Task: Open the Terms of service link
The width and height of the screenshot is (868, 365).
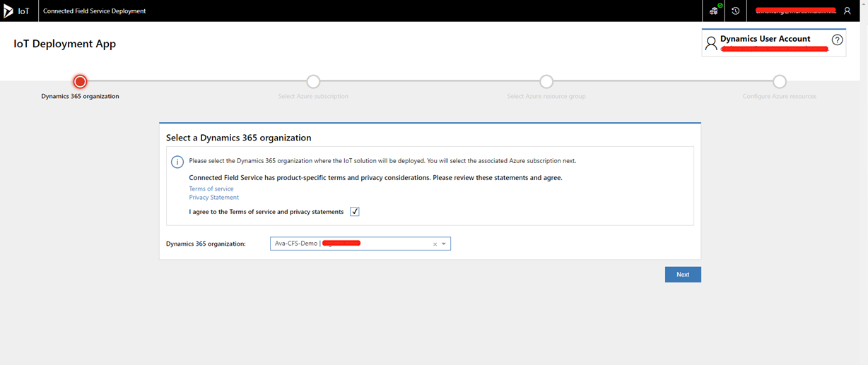Action: pyautogui.click(x=211, y=189)
